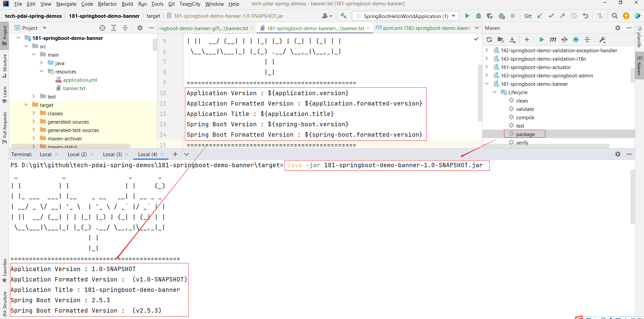Screen dimensions: 644x319
Task: Toggle Maven skip tests mode
Action: pos(576,40)
